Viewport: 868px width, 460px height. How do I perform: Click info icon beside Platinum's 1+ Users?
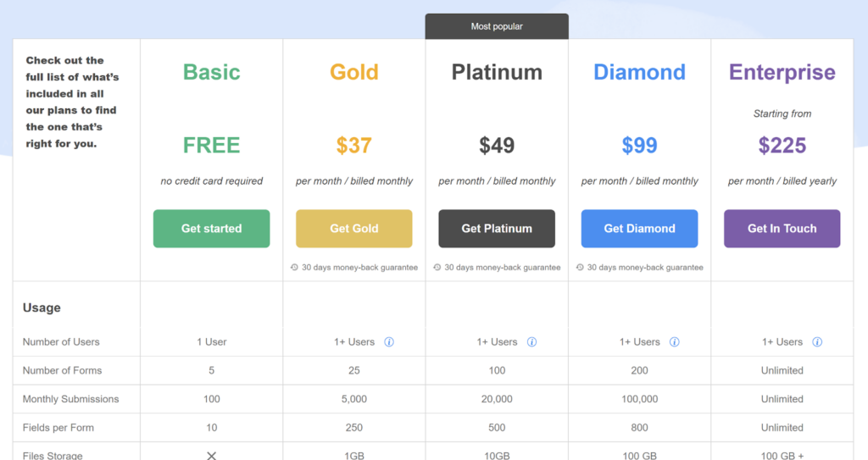tap(532, 342)
